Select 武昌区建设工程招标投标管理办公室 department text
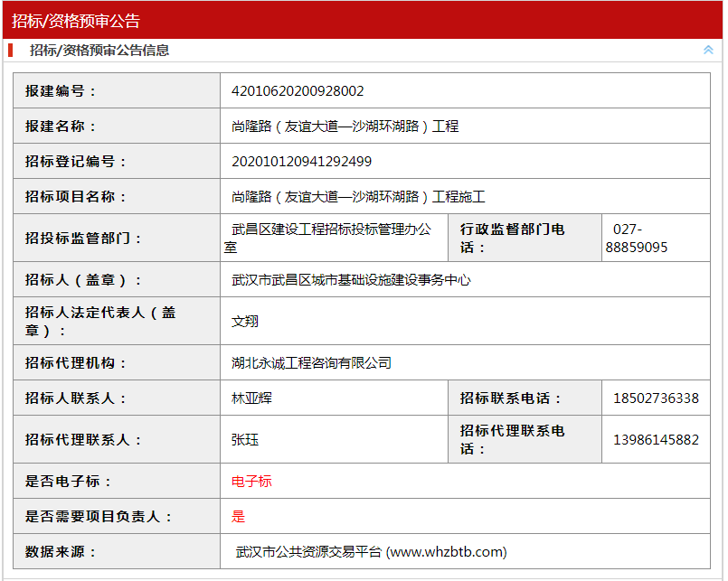 click(x=327, y=238)
